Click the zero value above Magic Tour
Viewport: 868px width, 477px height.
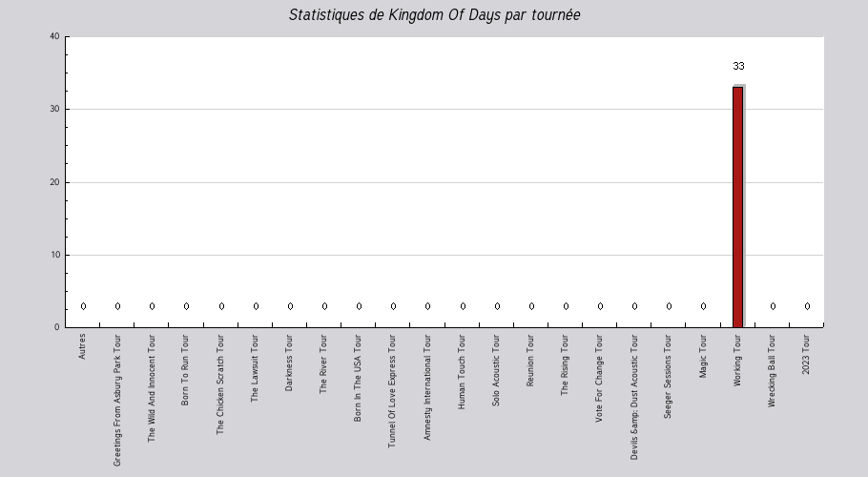[703, 306]
